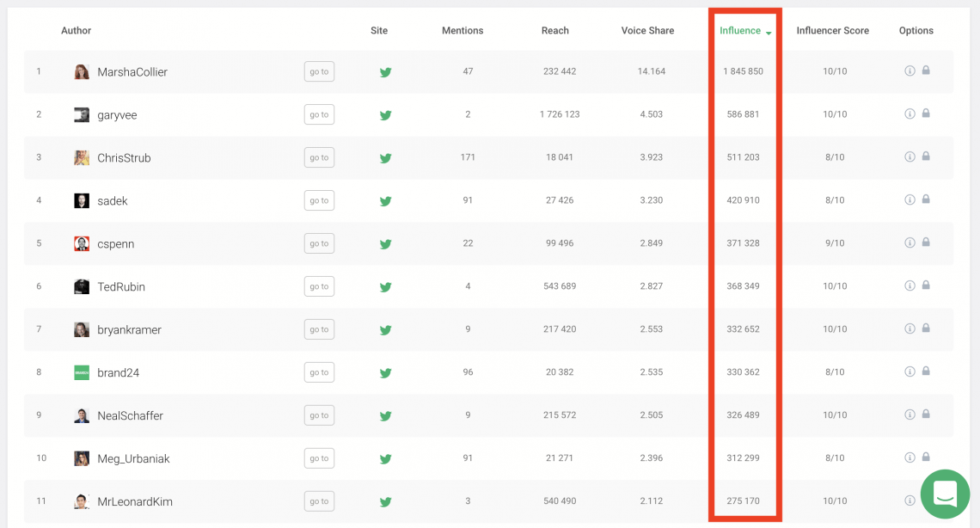Screen dimensions: 980x528
Task: Click MrLeonardKim's Twitter site icon
Action: click(x=386, y=501)
